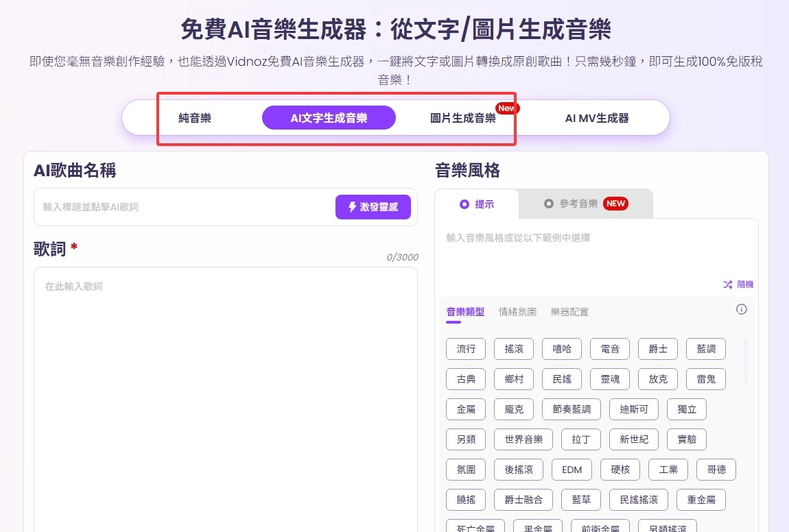Click the lightning bolt 激發靈感 button

point(373,206)
